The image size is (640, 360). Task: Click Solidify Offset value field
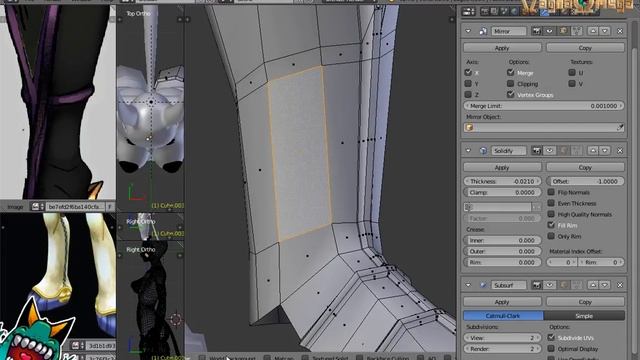(x=585, y=181)
